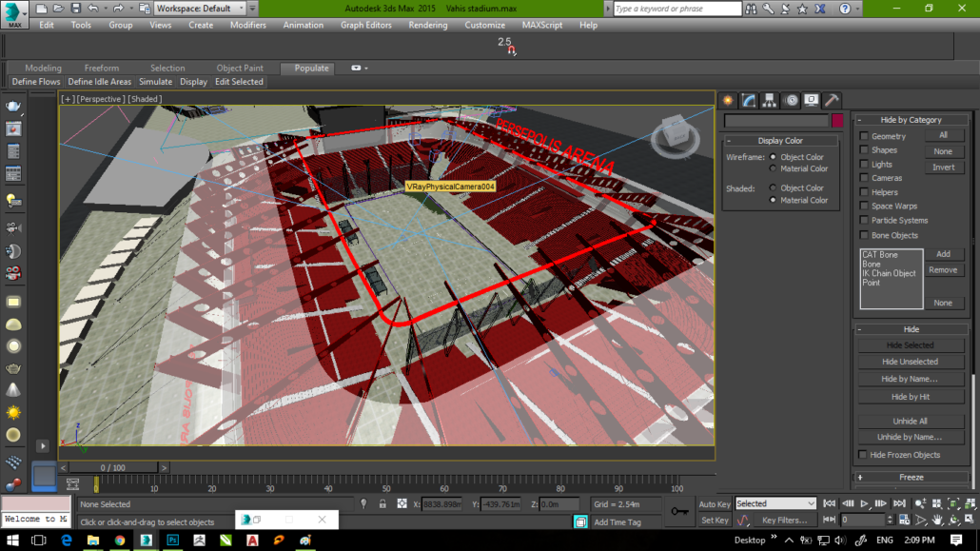
Task: Click Zoom Extents All Selected icon
Action: tap(970, 503)
